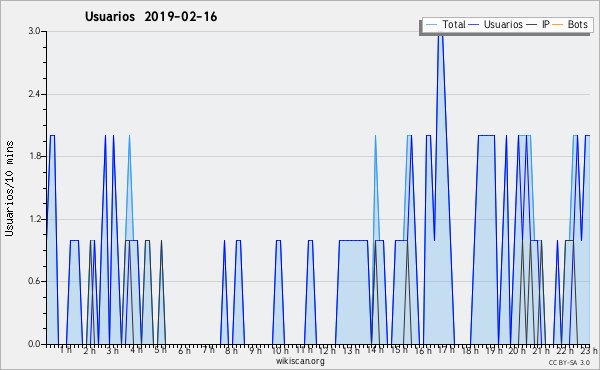Click the '1.2' y-axis value
Screen dimensions: 600x370
click(34, 219)
